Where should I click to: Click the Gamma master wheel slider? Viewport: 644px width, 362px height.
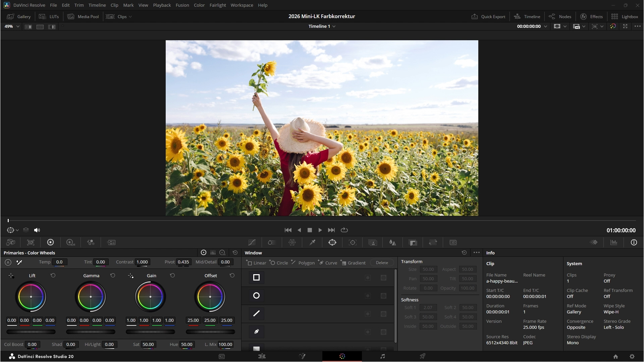(91, 332)
